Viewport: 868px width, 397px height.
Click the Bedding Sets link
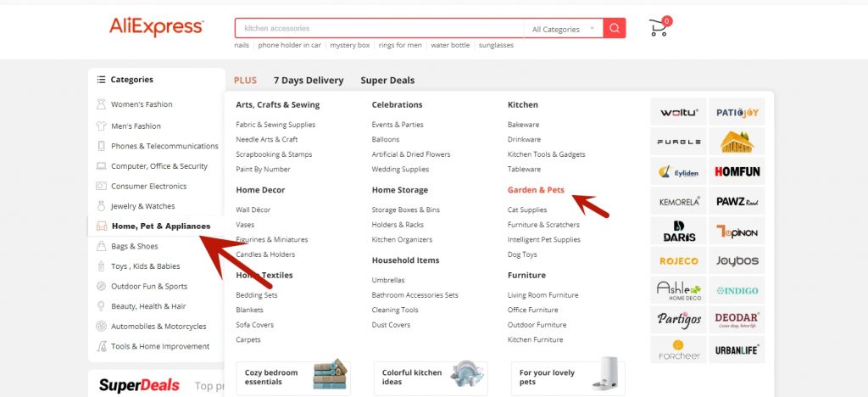click(256, 295)
